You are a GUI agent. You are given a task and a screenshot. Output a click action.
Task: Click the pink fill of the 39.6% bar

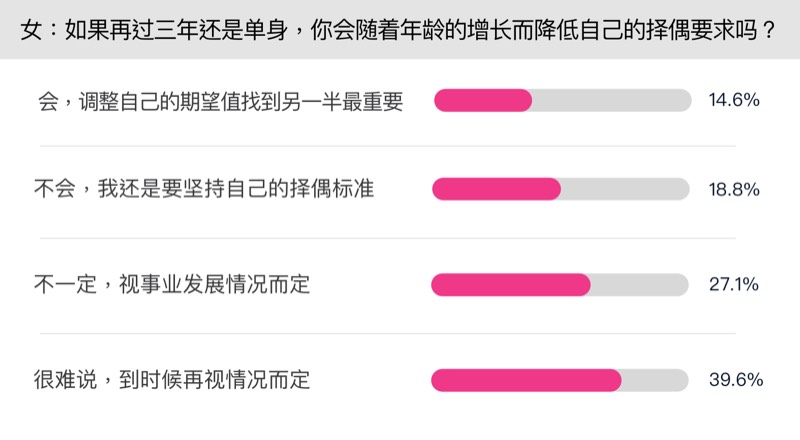(527, 380)
